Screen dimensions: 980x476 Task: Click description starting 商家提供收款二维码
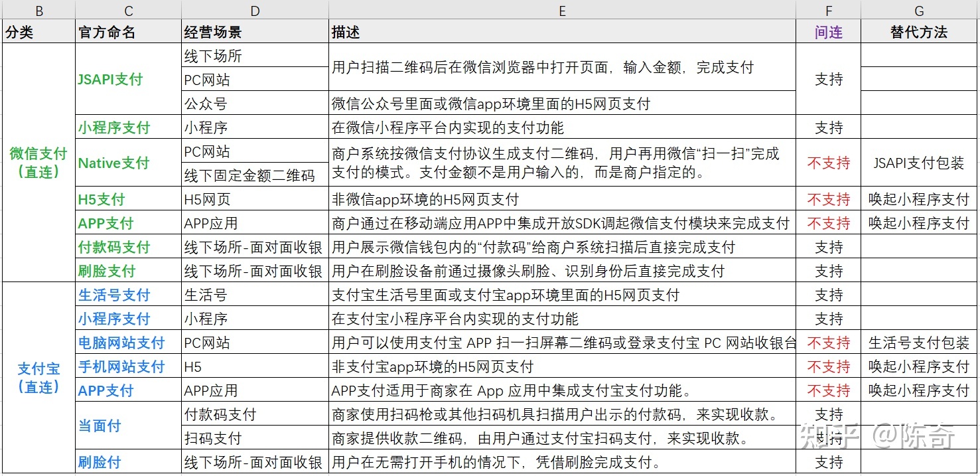pyautogui.click(x=562, y=438)
